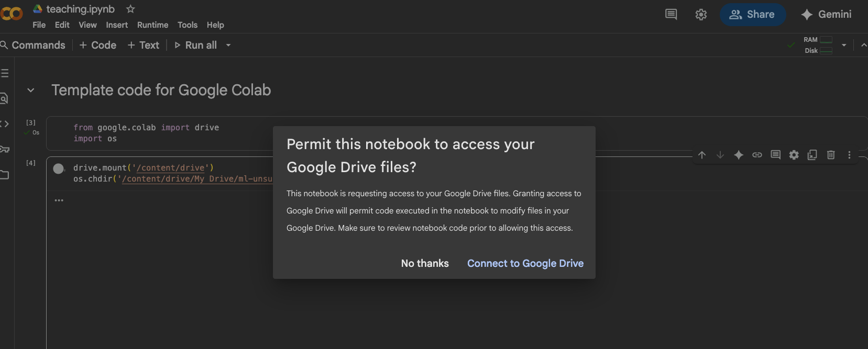Click the RAM usage indicator bar
The image size is (868, 349).
(826, 40)
